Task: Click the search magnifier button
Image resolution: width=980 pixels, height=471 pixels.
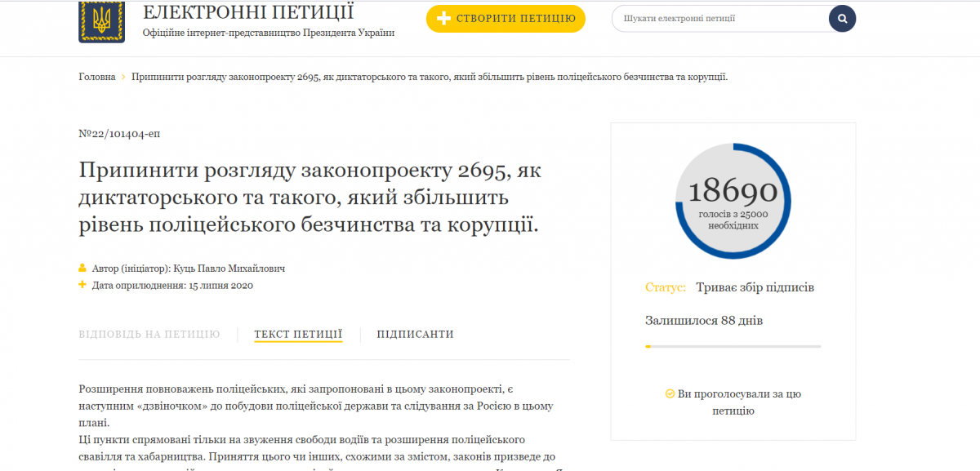Action: click(842, 18)
